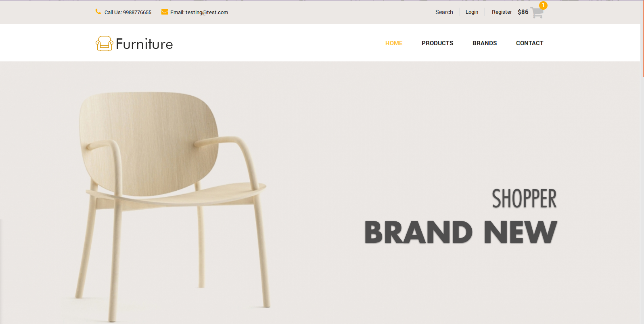Click the vertical page scrollbar
The height and width of the screenshot is (324, 644).
click(x=642, y=162)
